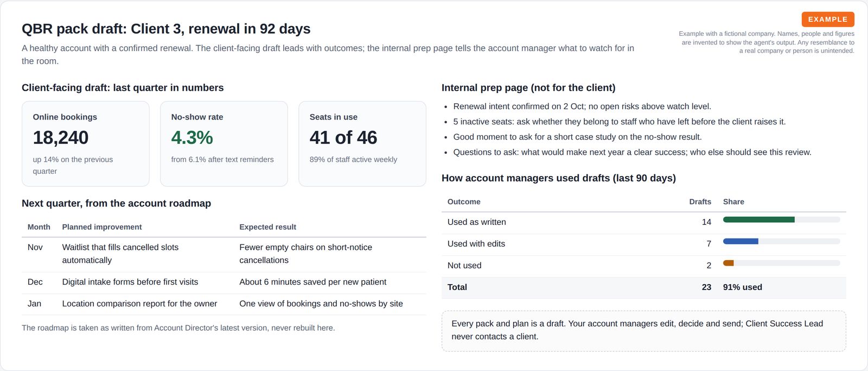
Task: Click the orange EXAMPLE badge
Action: click(x=828, y=20)
